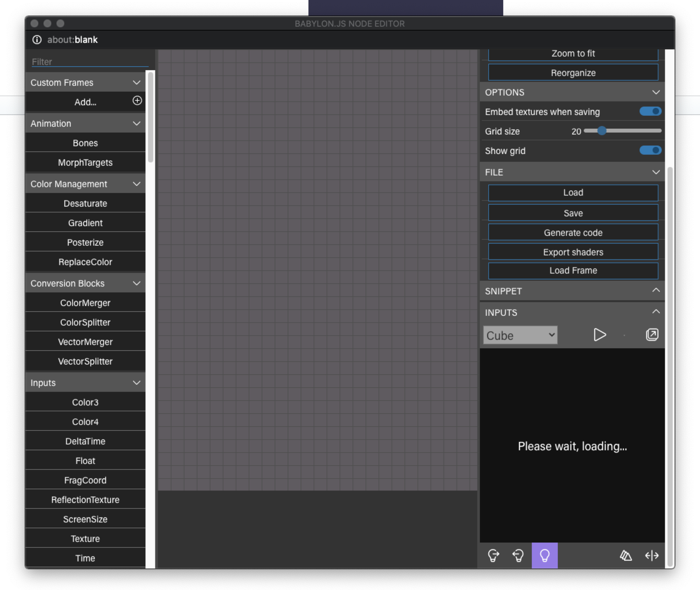Toggle the Embed textures switch on again
The image size is (700, 590).
[x=650, y=111]
